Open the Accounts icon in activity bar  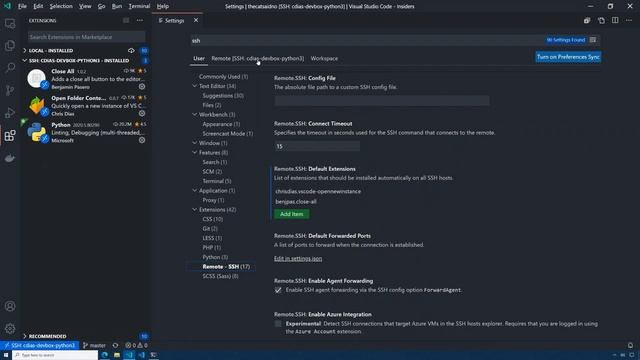click(x=10, y=306)
